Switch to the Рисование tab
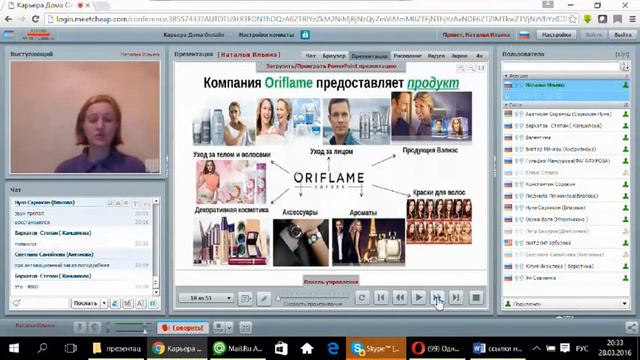 pos(407,56)
